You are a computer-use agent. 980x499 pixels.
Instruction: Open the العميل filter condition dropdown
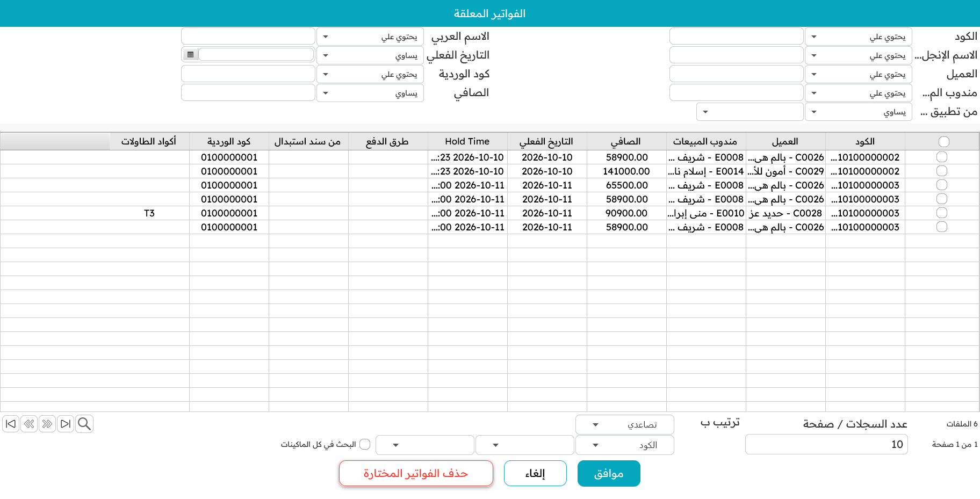point(859,74)
